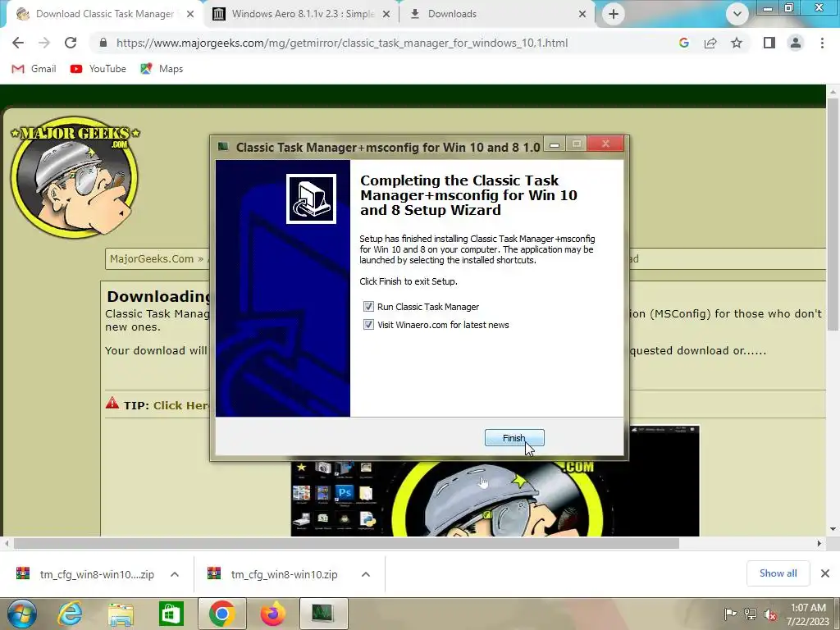Click the horizontal scrollbar right arrow
This screenshot has height=630, width=840.
coord(819,543)
